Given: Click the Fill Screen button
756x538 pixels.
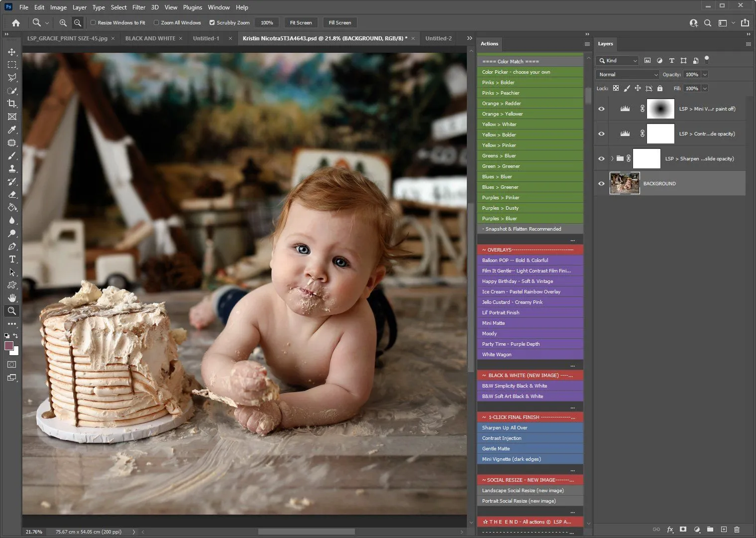Looking at the screenshot, I should (x=340, y=22).
